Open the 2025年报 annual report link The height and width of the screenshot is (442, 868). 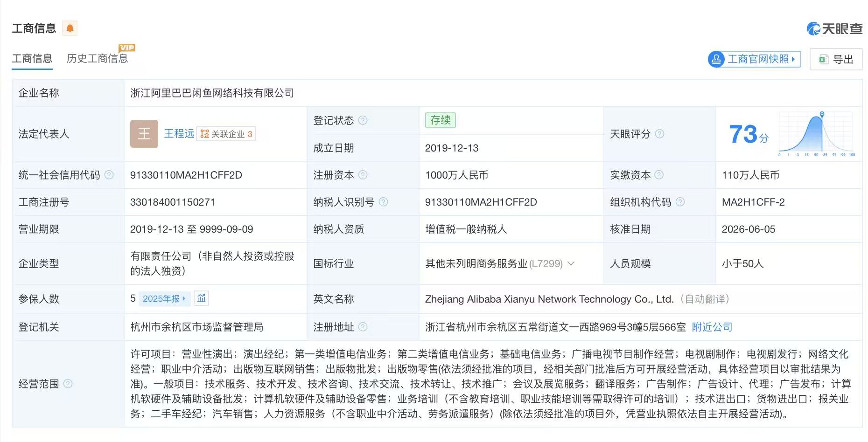point(164,299)
